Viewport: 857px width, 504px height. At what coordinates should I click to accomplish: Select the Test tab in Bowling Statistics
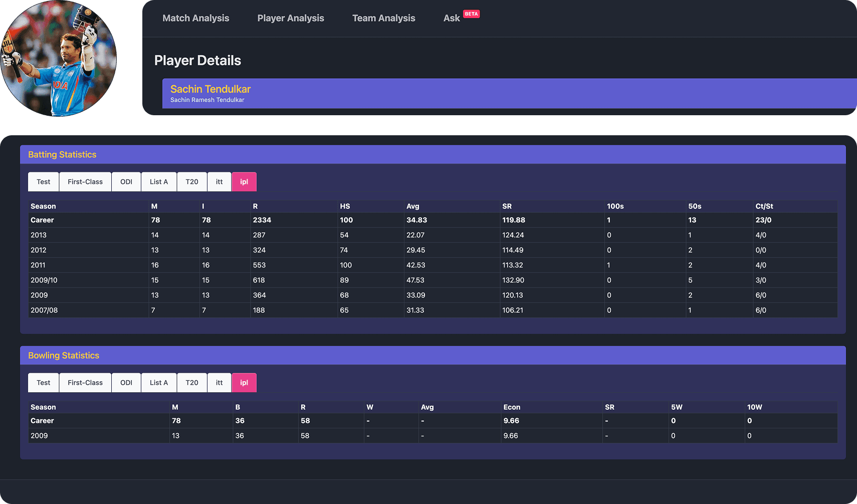click(44, 383)
